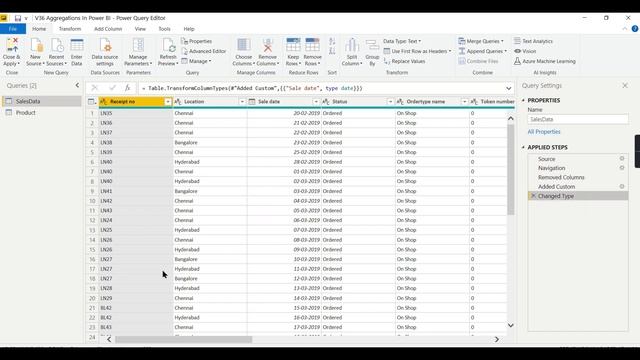Sort descending using the sort icon

coord(332,51)
